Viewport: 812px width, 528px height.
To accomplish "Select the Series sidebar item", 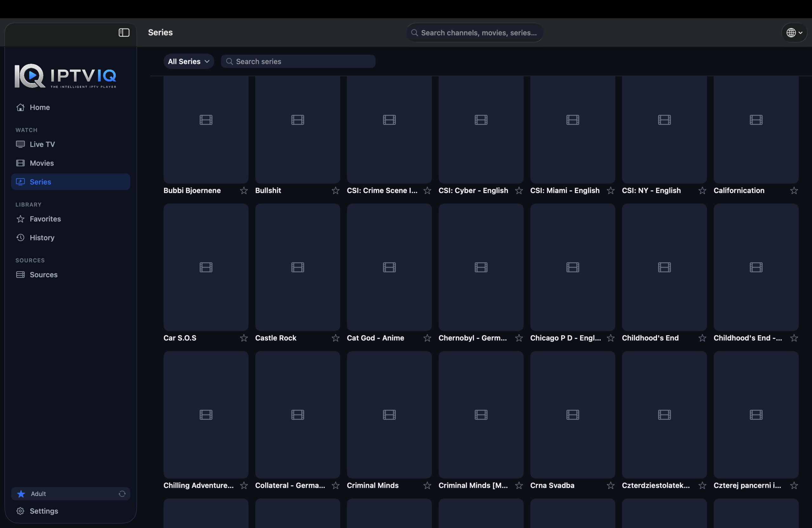I will [71, 182].
